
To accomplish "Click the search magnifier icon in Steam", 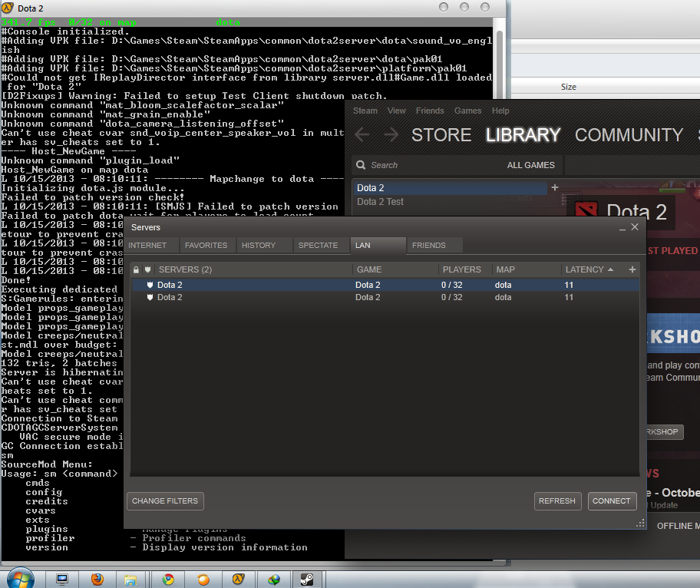I will [361, 165].
